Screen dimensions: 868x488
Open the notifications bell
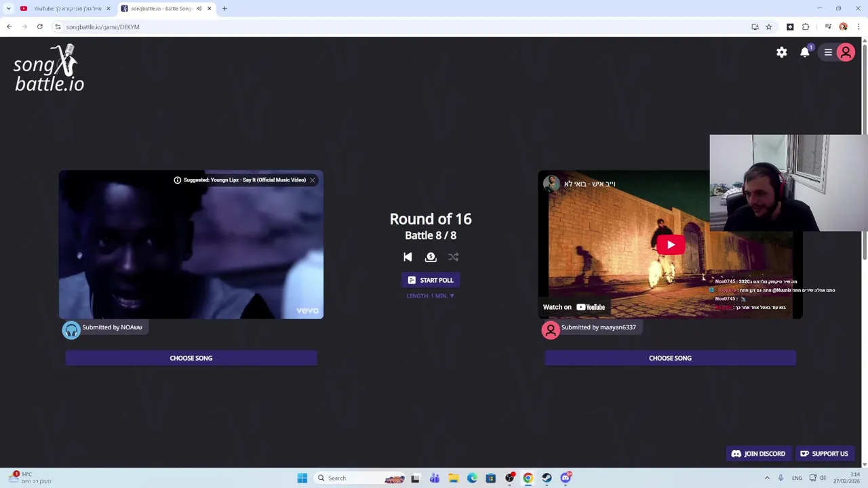805,52
